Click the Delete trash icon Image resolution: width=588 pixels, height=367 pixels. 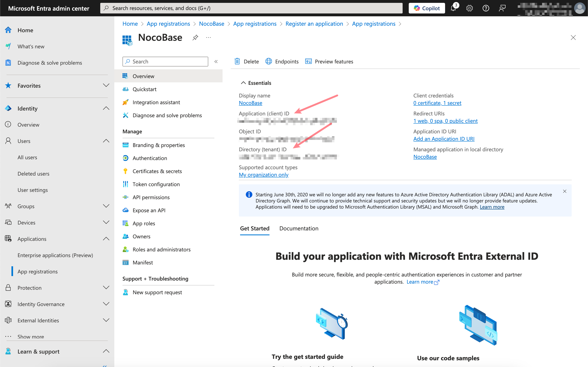point(237,61)
